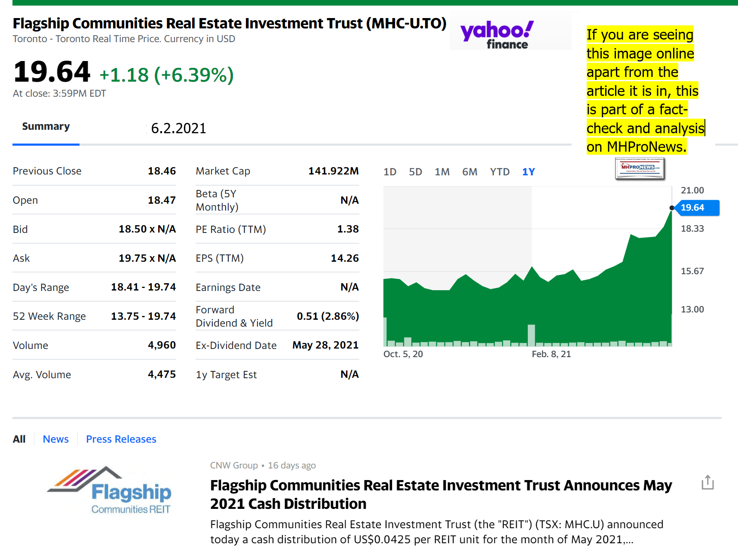Open the May 2021 Cash Distribution headline
This screenshot has height=560, width=738.
click(441, 494)
